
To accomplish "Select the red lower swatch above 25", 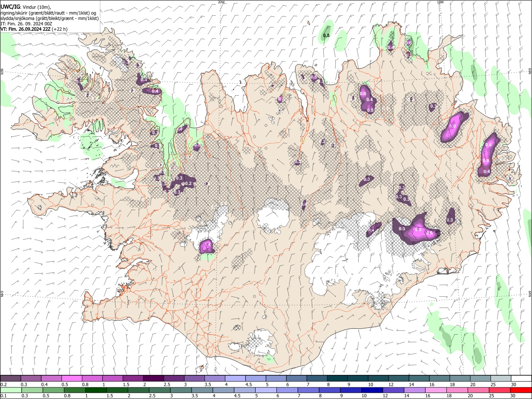I will [x=500, y=390].
